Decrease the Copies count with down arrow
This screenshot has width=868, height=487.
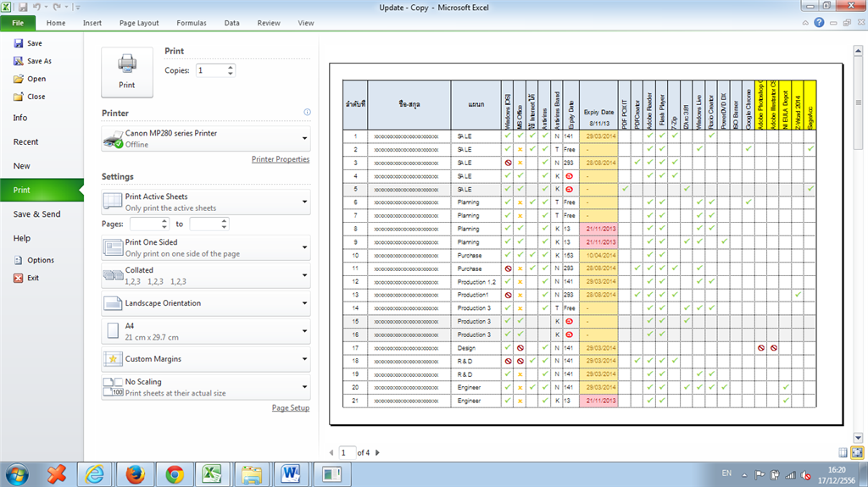tap(231, 74)
